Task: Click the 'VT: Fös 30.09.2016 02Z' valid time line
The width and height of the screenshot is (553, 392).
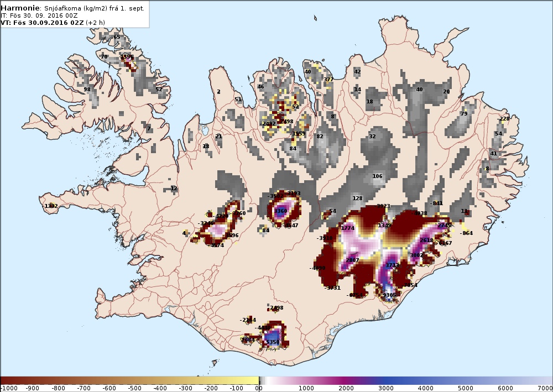Action: coord(43,23)
